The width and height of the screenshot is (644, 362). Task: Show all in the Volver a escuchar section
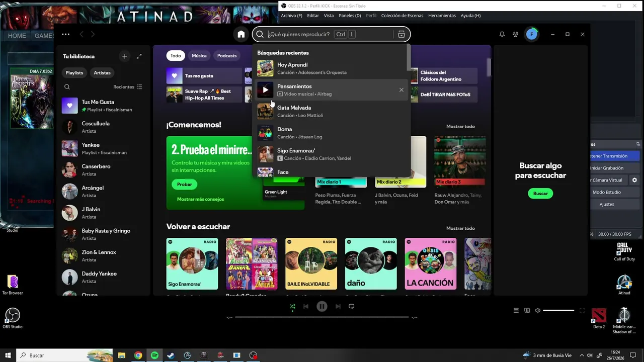pyautogui.click(x=460, y=228)
